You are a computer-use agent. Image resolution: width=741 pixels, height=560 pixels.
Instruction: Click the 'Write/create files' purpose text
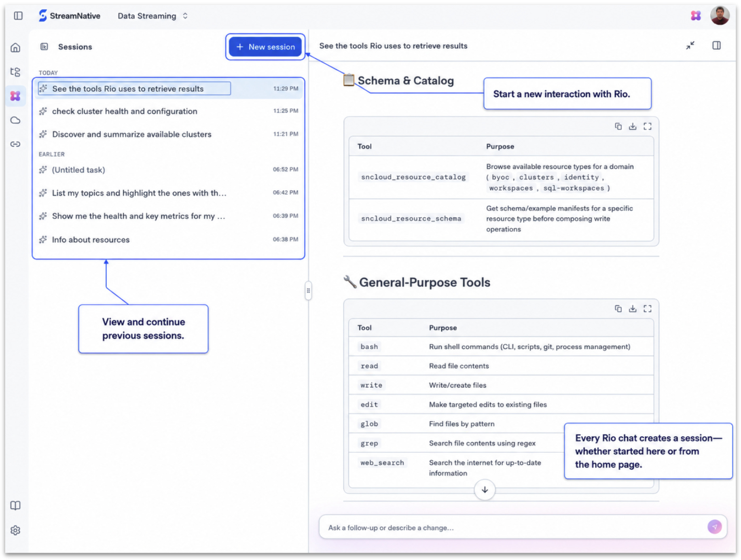coord(457,385)
